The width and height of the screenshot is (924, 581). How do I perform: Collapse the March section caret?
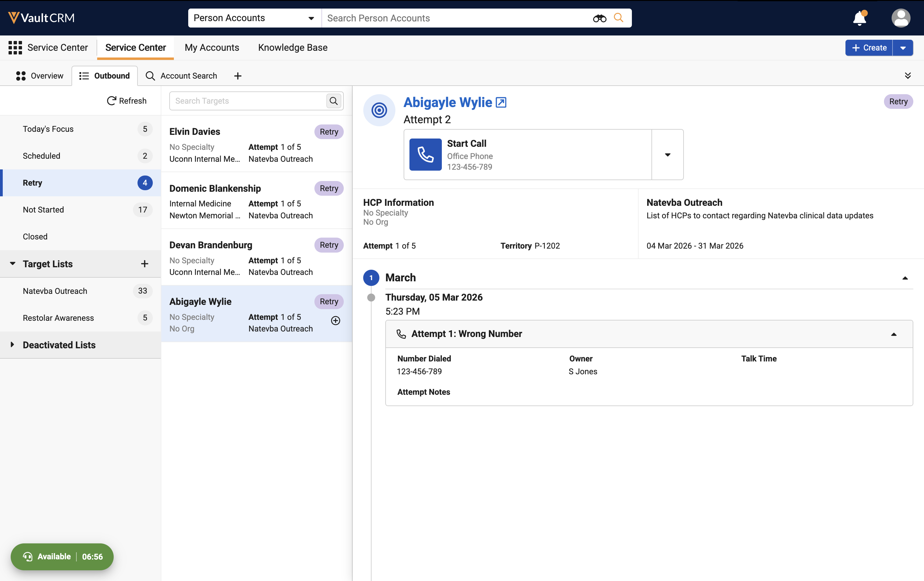pos(905,278)
